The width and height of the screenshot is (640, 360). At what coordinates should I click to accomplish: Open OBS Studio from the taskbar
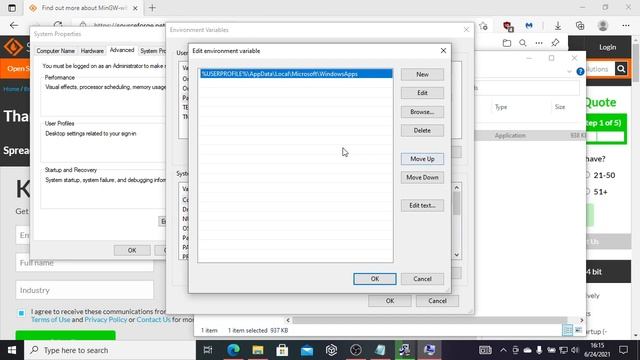(x=356, y=350)
